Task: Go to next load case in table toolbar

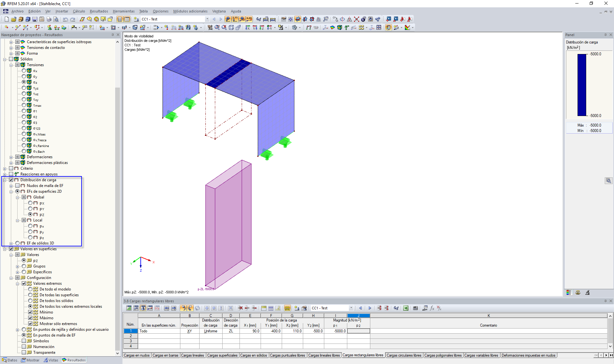Action: [370, 308]
